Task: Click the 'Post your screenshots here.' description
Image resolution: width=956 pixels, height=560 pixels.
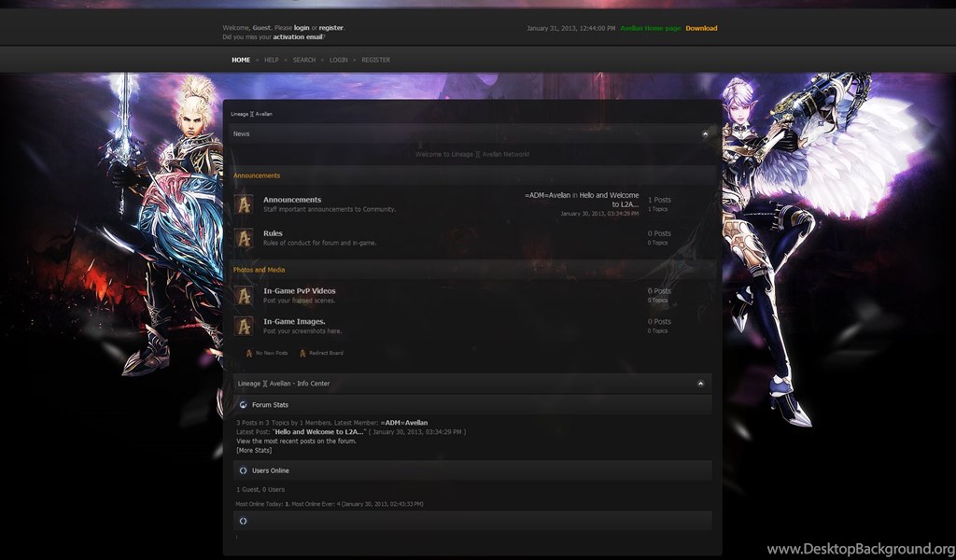Action: click(x=302, y=331)
